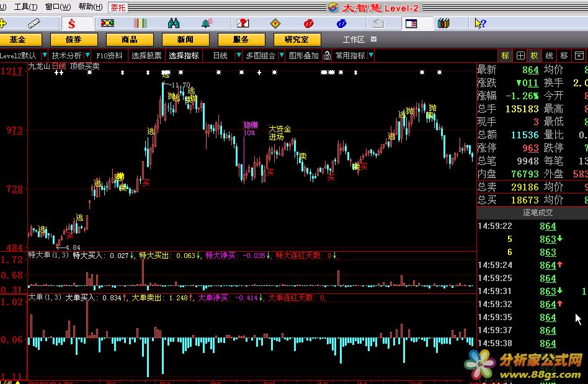
Task: Click the crosshair grid 田 icon
Action: [x=520, y=56]
